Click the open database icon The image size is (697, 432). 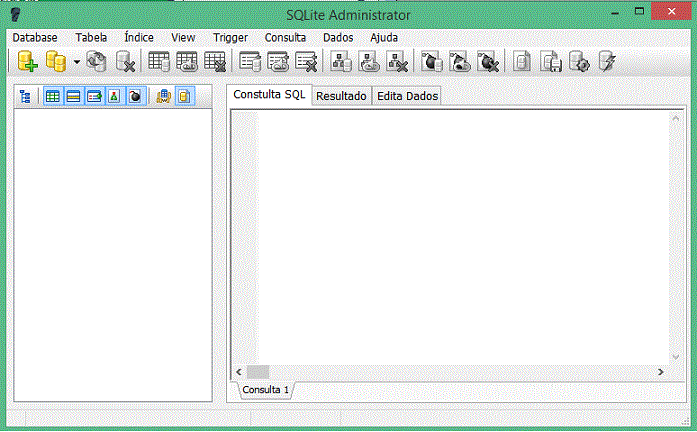pyautogui.click(x=56, y=61)
